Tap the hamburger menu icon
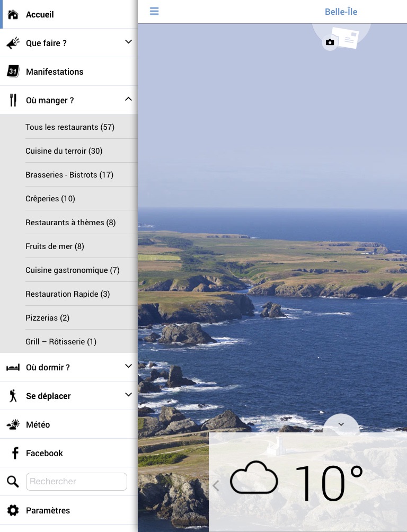The height and width of the screenshot is (532, 407). click(154, 11)
